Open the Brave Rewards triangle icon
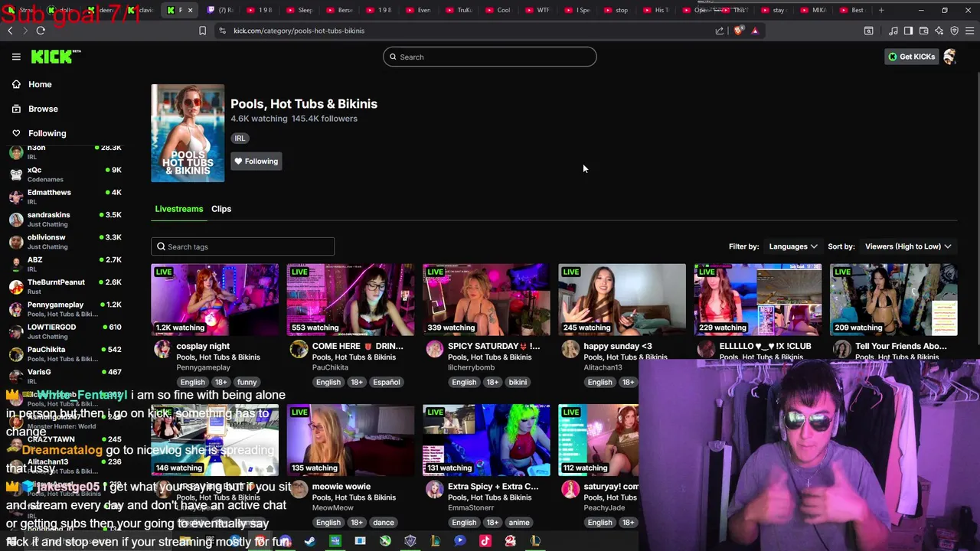 pyautogui.click(x=755, y=31)
